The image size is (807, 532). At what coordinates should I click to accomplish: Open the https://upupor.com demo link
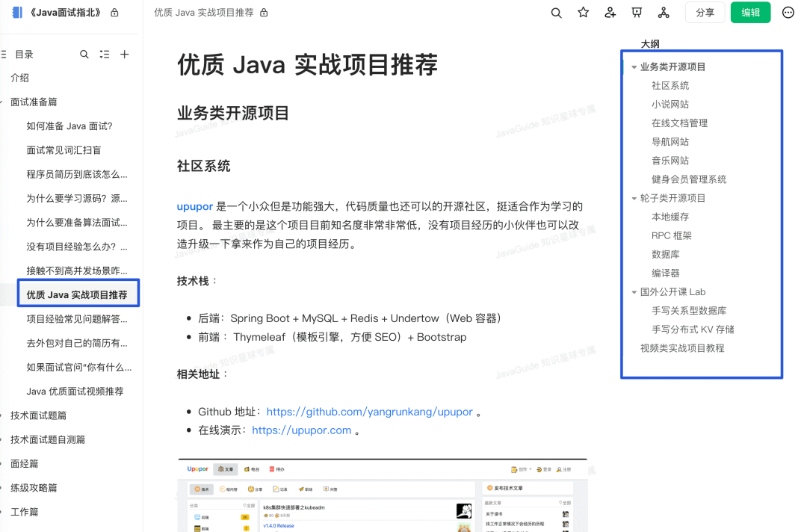302,430
